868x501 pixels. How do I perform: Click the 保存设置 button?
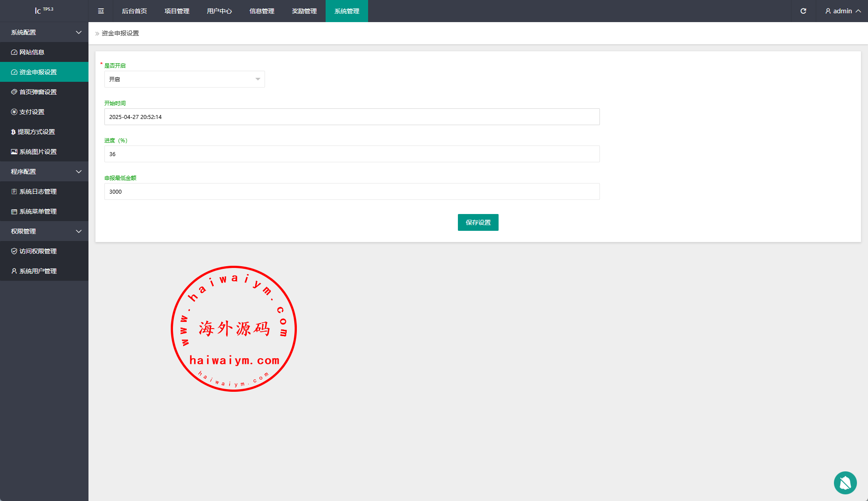(x=478, y=222)
